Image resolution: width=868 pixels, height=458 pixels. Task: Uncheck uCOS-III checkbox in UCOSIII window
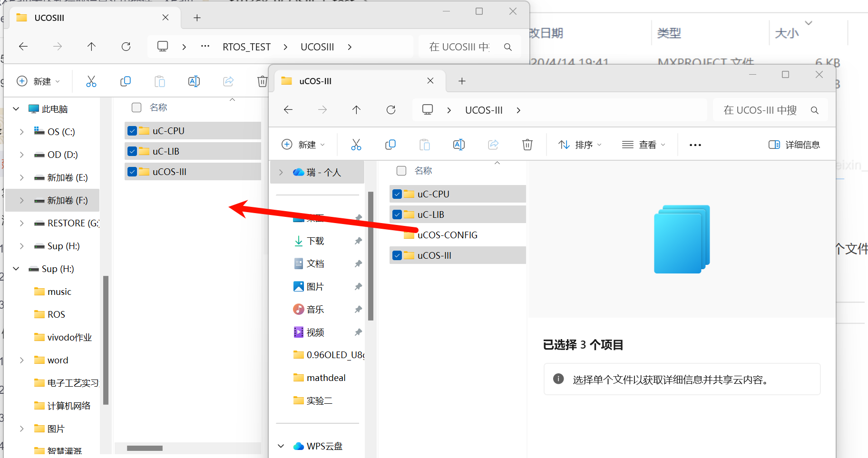(132, 172)
